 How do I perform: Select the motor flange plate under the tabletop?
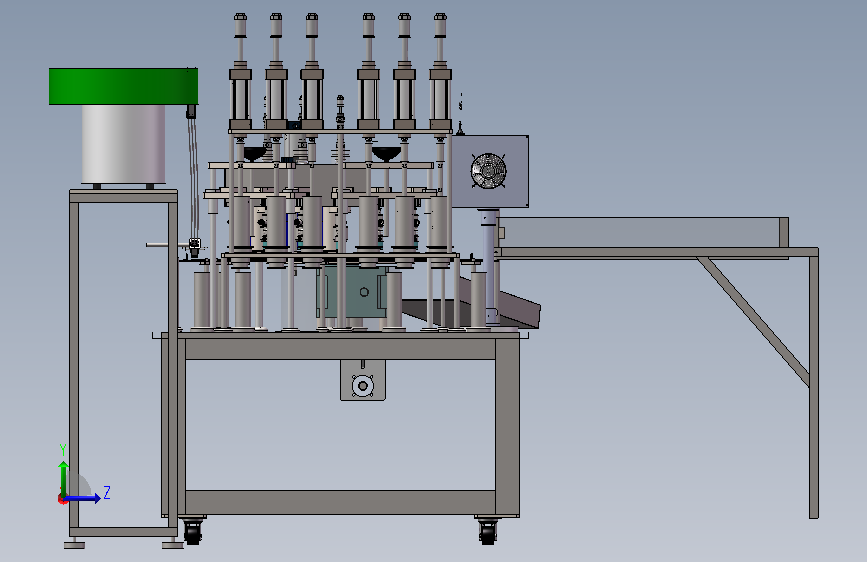click(363, 381)
